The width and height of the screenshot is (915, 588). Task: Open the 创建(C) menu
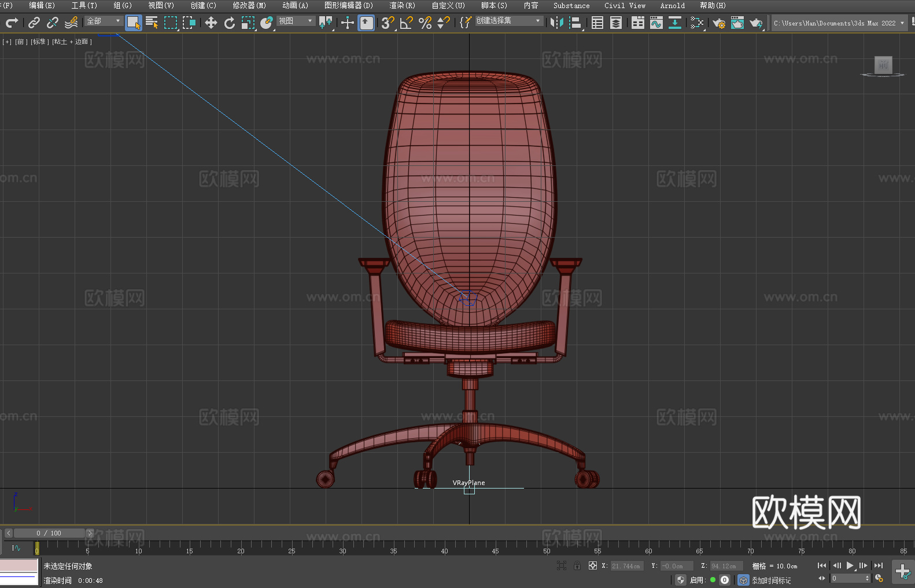pos(203,5)
